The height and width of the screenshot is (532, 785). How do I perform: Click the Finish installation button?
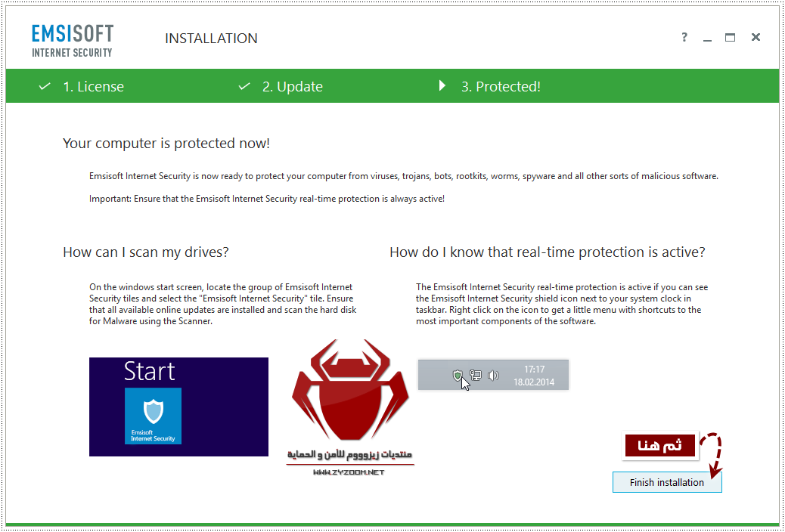click(667, 482)
